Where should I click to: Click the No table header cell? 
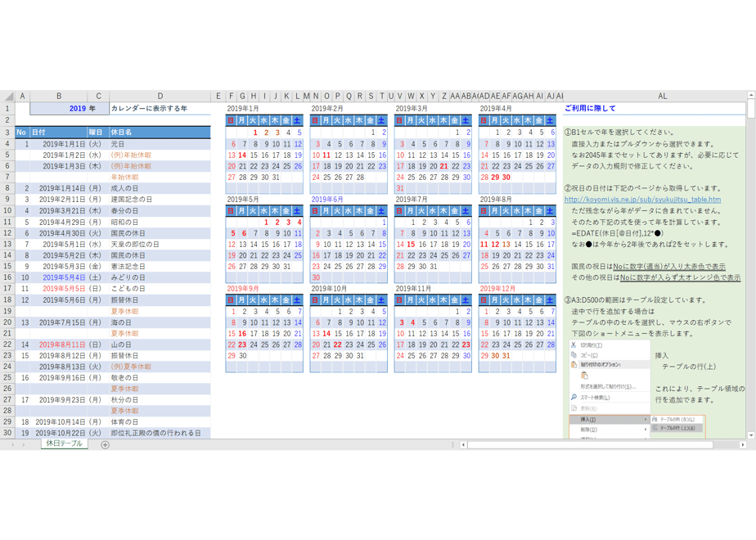(22, 132)
